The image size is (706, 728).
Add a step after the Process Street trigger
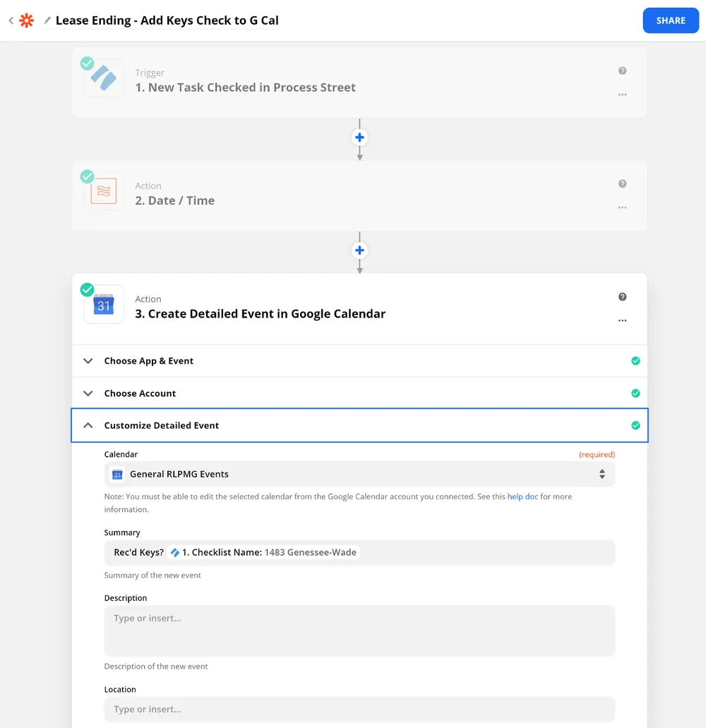359,138
